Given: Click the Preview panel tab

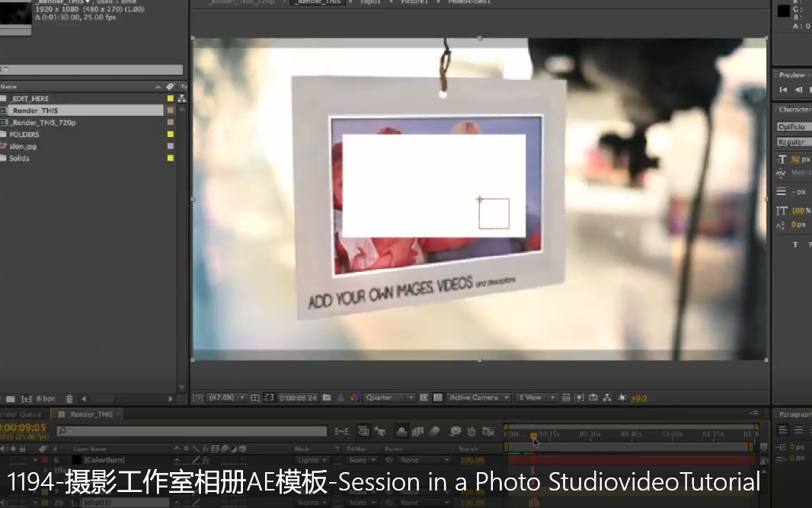Looking at the screenshot, I should click(791, 75).
